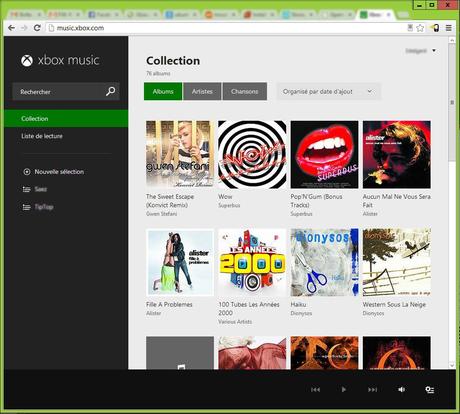Open the Chrome hamburger menu
The width and height of the screenshot is (460, 414).
pos(449,28)
